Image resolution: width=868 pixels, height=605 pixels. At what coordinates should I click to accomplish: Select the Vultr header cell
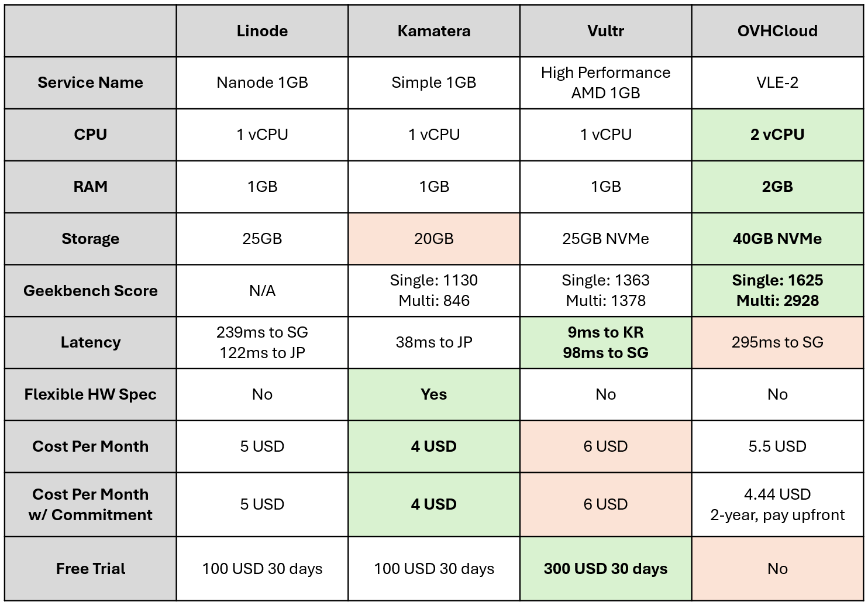tap(605, 31)
